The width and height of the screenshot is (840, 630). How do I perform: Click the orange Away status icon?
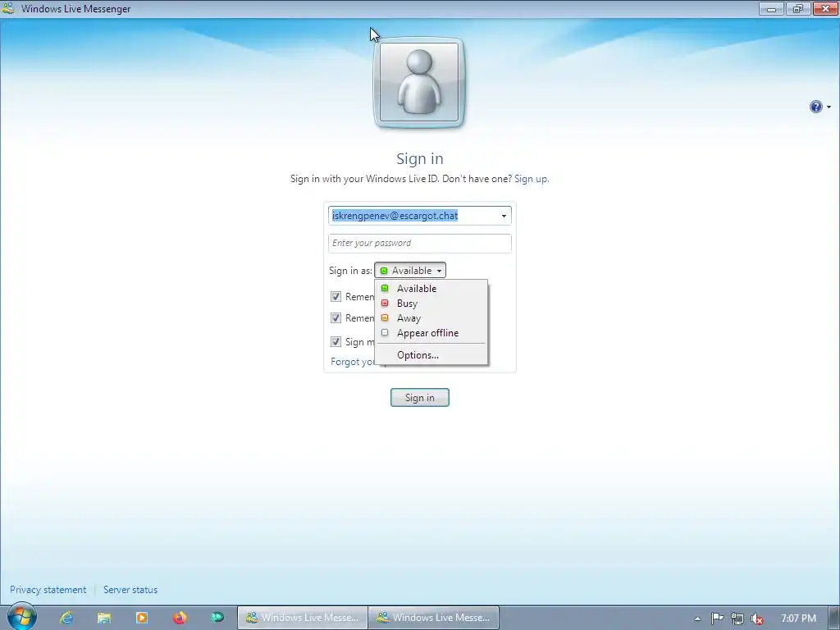pyautogui.click(x=385, y=317)
